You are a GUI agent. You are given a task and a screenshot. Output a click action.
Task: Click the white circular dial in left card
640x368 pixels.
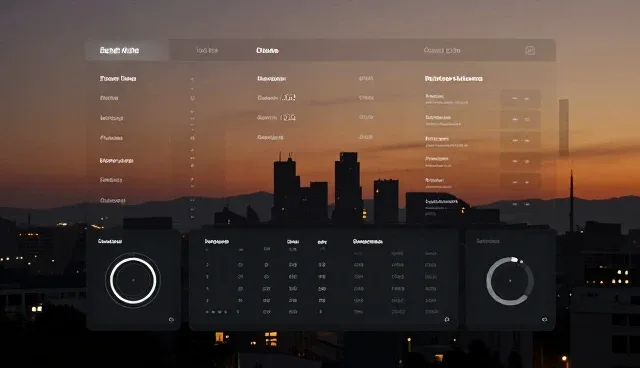pyautogui.click(x=133, y=280)
